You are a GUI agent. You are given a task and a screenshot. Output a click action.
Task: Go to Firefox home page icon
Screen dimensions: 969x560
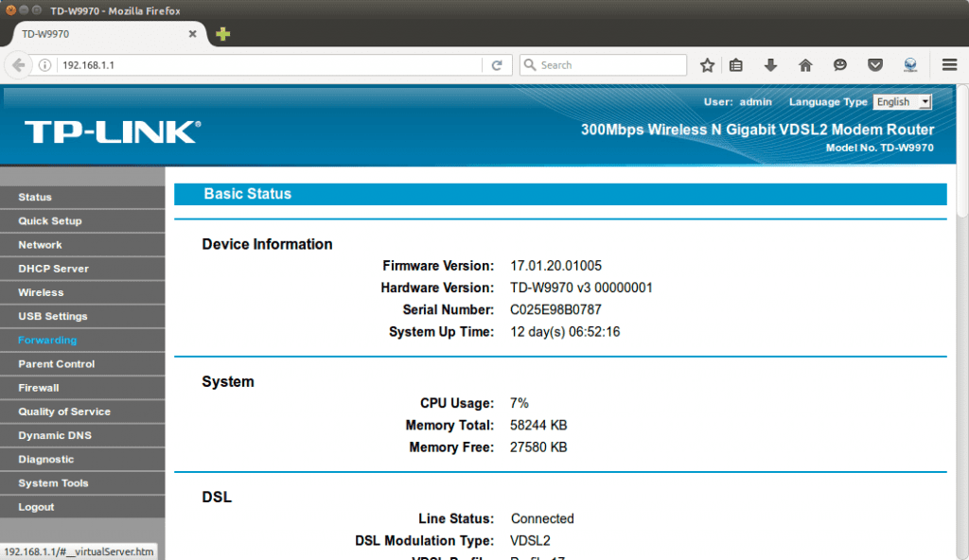click(x=805, y=65)
